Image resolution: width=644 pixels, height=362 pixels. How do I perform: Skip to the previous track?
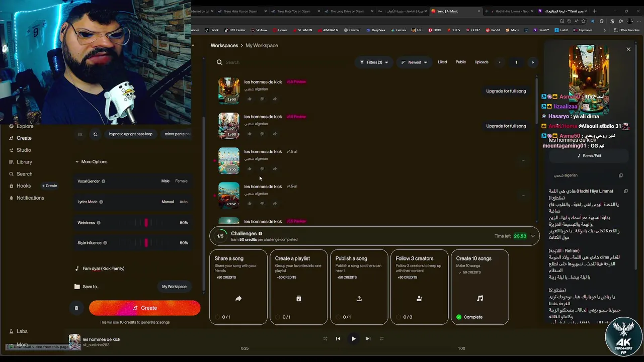(x=338, y=339)
